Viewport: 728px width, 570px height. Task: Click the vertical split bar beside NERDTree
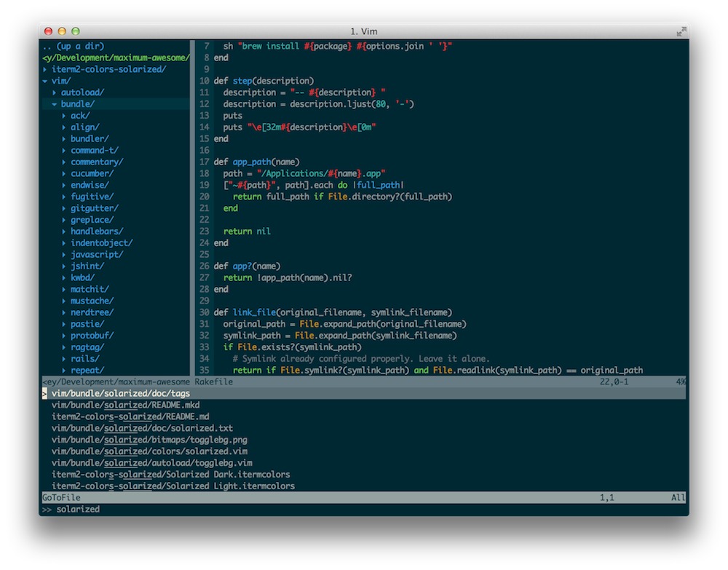point(193,208)
